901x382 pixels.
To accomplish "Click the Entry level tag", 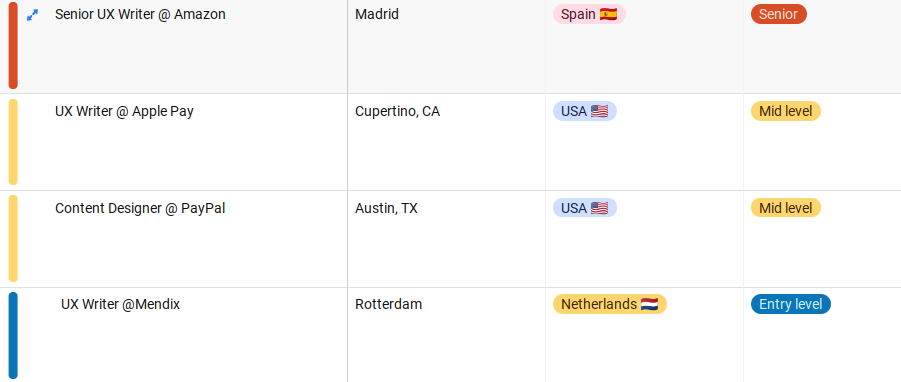I will [x=791, y=304].
